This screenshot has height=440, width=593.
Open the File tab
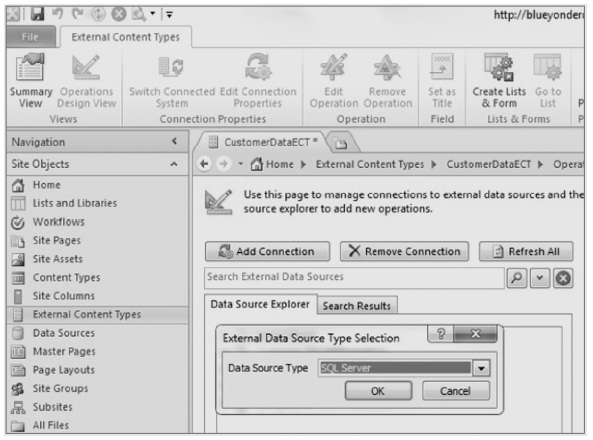click(30, 37)
